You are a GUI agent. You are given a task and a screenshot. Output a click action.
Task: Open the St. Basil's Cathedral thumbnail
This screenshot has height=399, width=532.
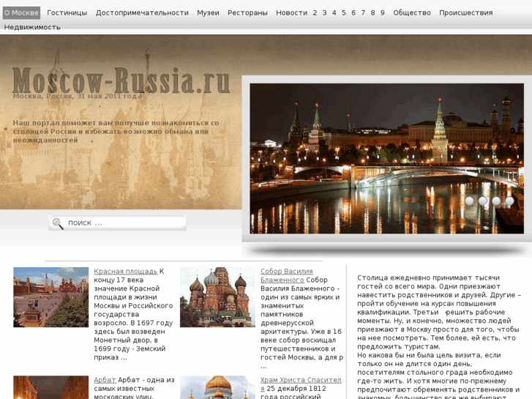(x=217, y=297)
